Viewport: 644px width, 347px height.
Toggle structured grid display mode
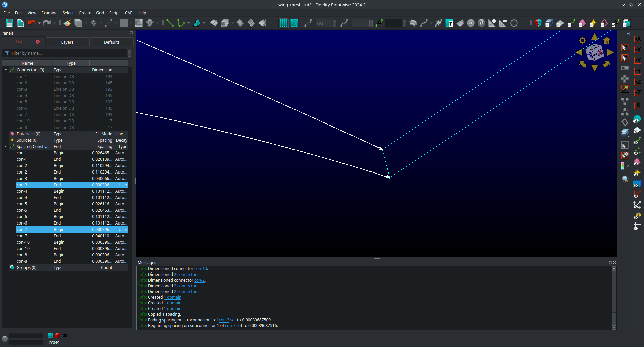tap(284, 23)
